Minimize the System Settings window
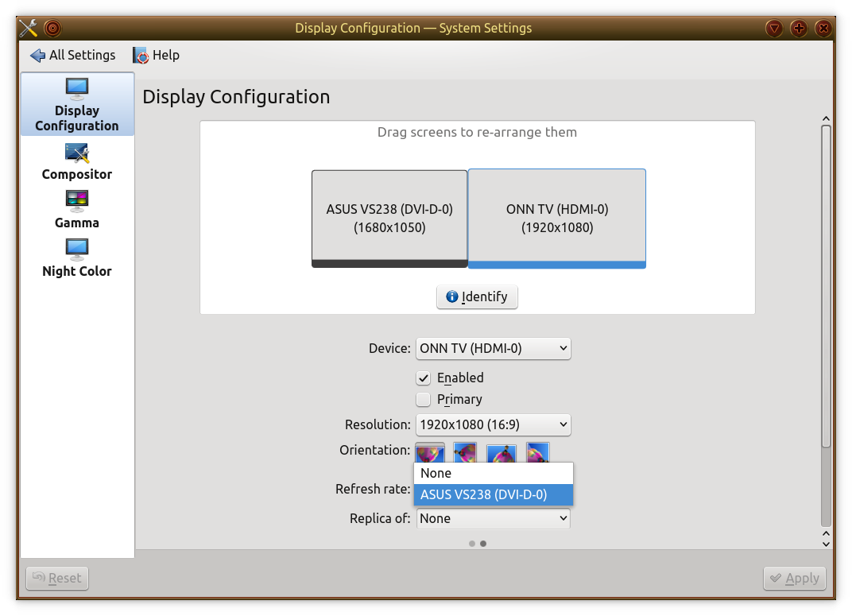Image resolution: width=852 pixels, height=616 pixels. (x=774, y=28)
